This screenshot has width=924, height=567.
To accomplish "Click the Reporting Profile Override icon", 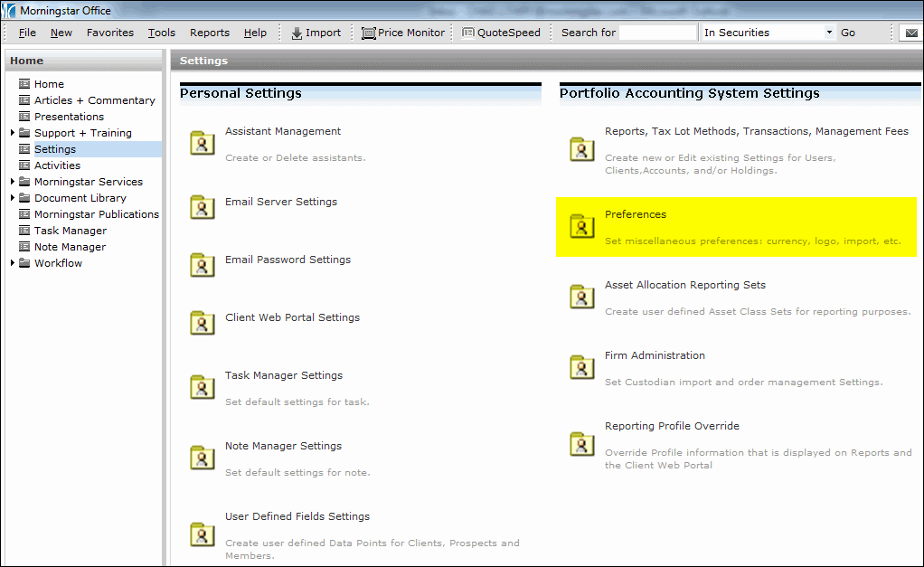I will point(581,444).
